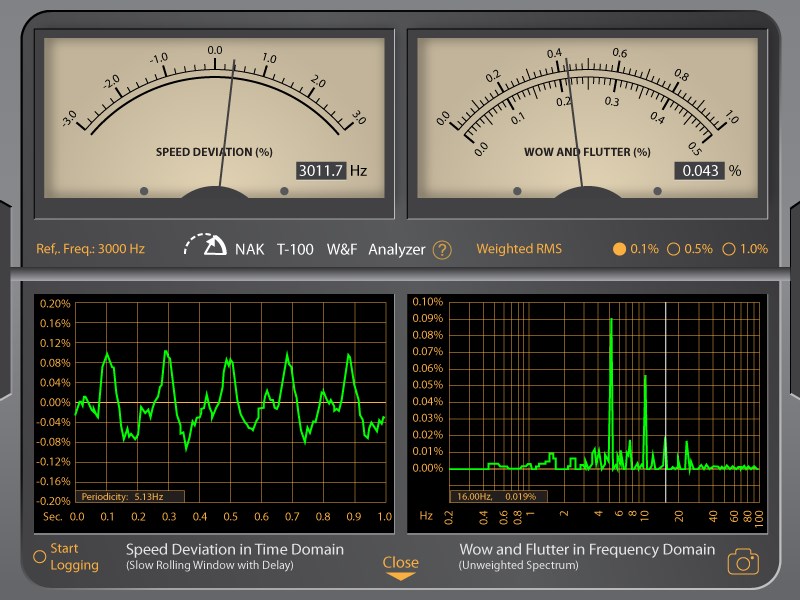Click the orange down arrow below Close
Screen dimensions: 800x600
click(x=401, y=576)
